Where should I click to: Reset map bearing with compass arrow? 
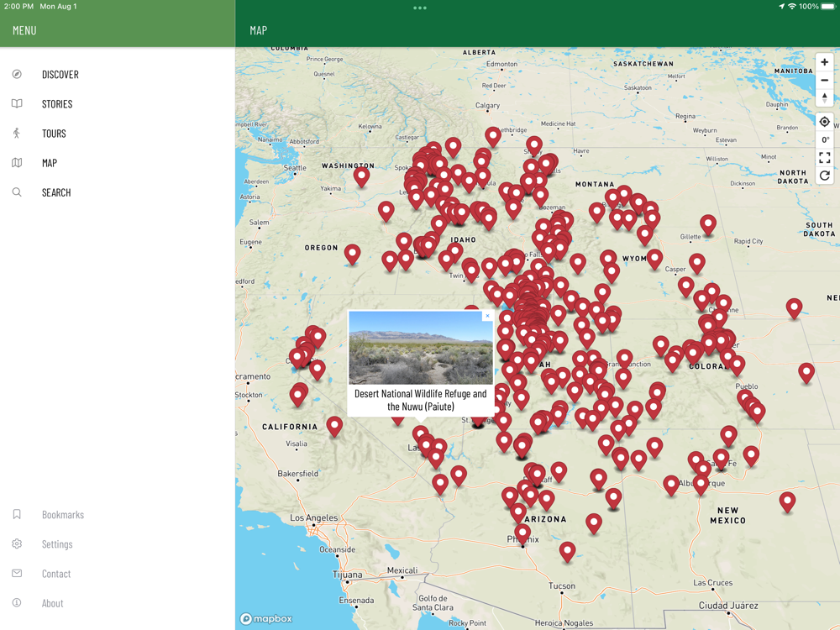tap(825, 98)
